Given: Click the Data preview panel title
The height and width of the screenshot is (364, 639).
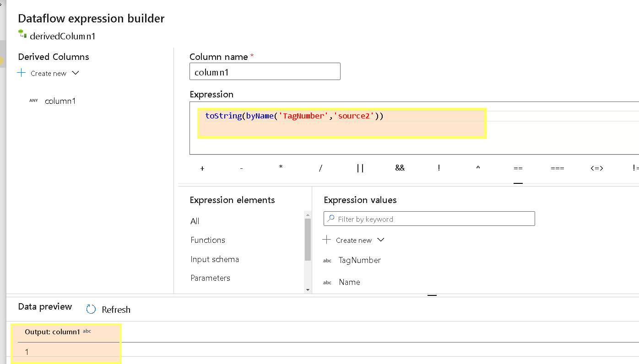Looking at the screenshot, I should point(45,306).
